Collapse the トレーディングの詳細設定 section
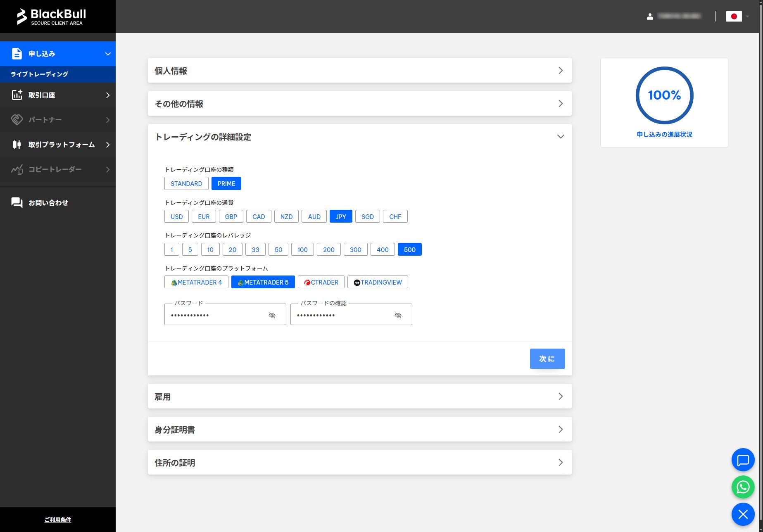 560,137
